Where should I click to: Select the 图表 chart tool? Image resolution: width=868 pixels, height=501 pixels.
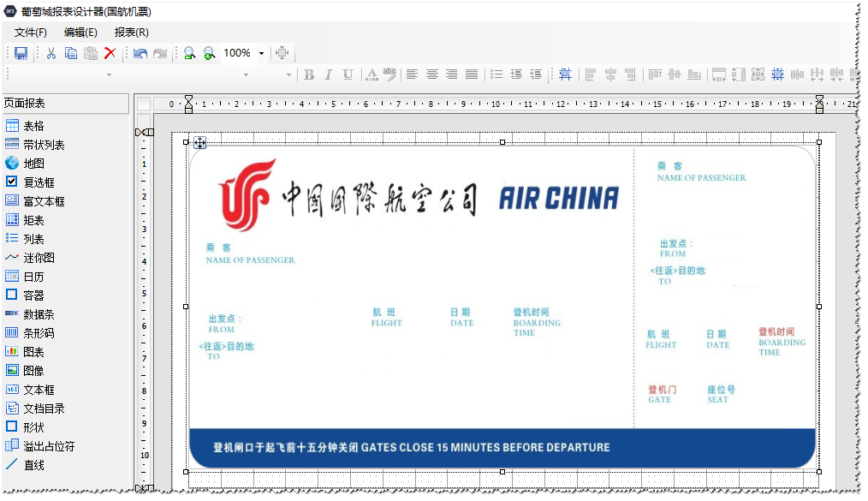tap(33, 352)
